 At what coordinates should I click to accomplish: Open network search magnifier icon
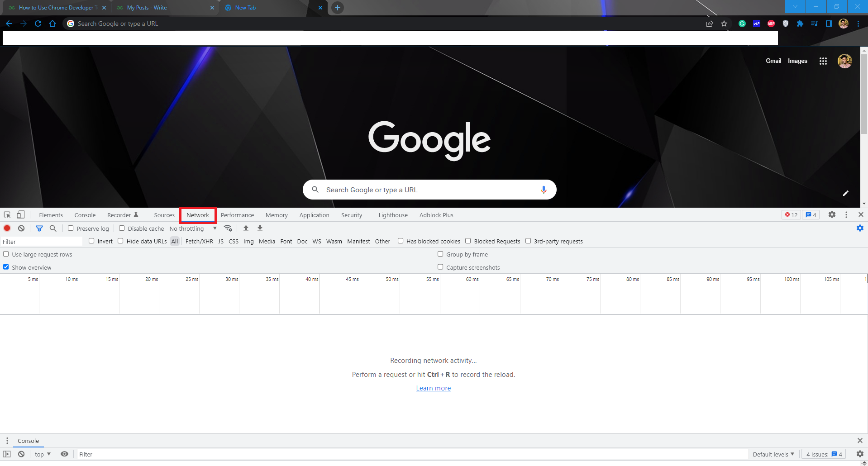[x=53, y=228]
